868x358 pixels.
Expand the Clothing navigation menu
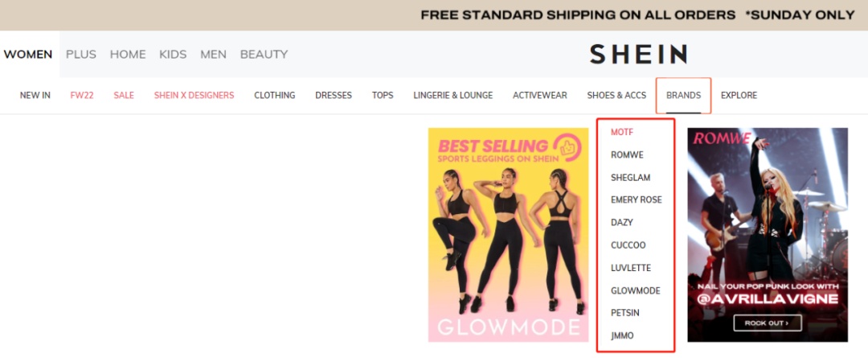pyautogui.click(x=275, y=95)
